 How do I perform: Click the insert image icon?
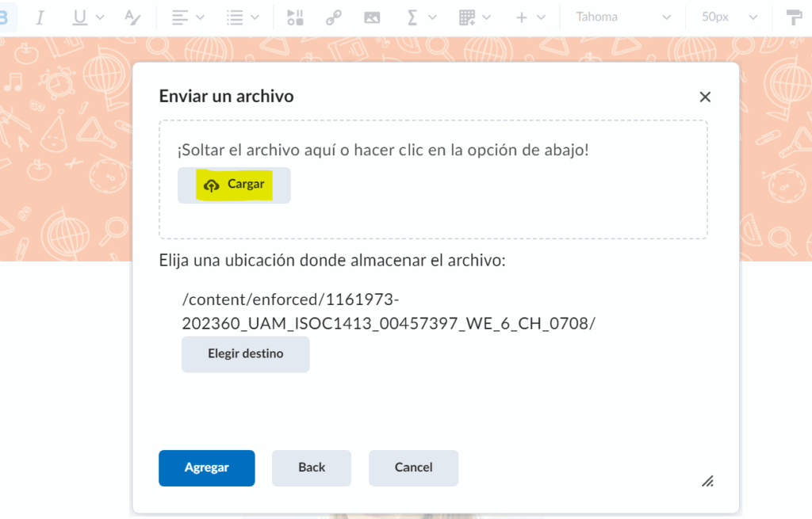point(372,17)
